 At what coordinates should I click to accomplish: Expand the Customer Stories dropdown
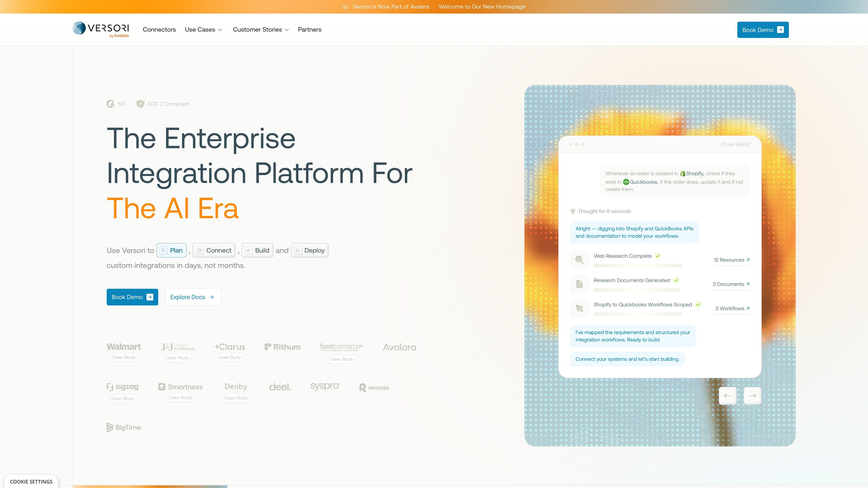[x=261, y=30]
